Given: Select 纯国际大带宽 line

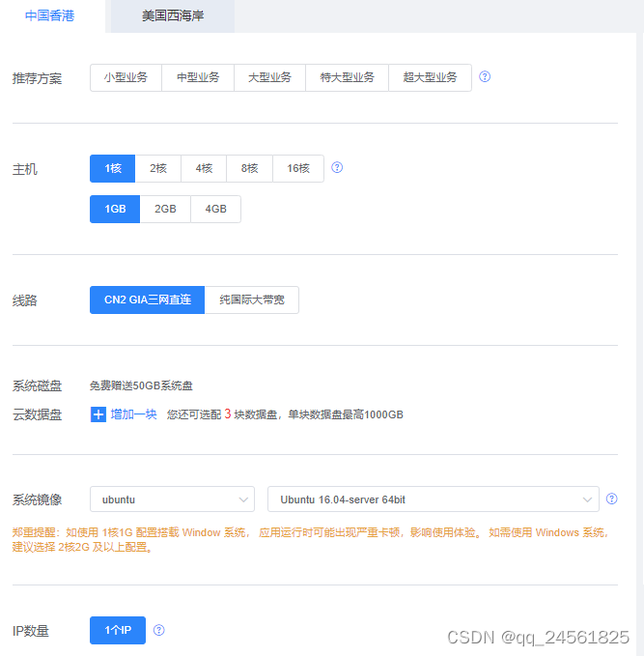Looking at the screenshot, I should [x=252, y=299].
